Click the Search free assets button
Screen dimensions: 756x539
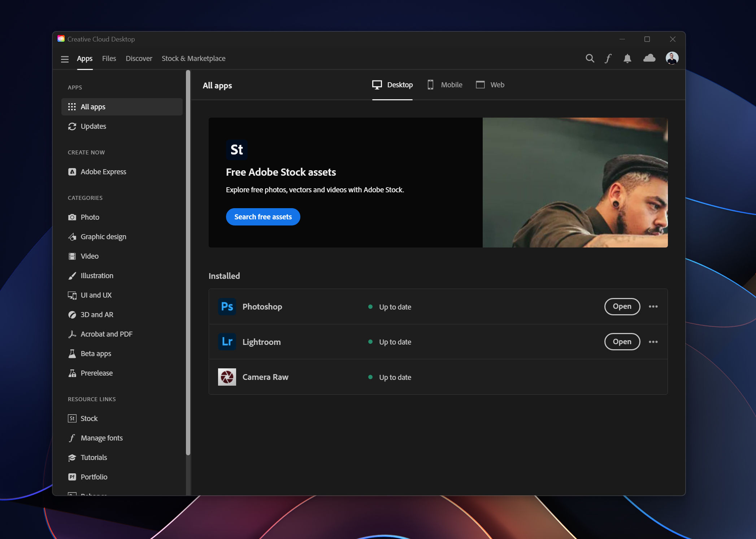[x=263, y=216]
